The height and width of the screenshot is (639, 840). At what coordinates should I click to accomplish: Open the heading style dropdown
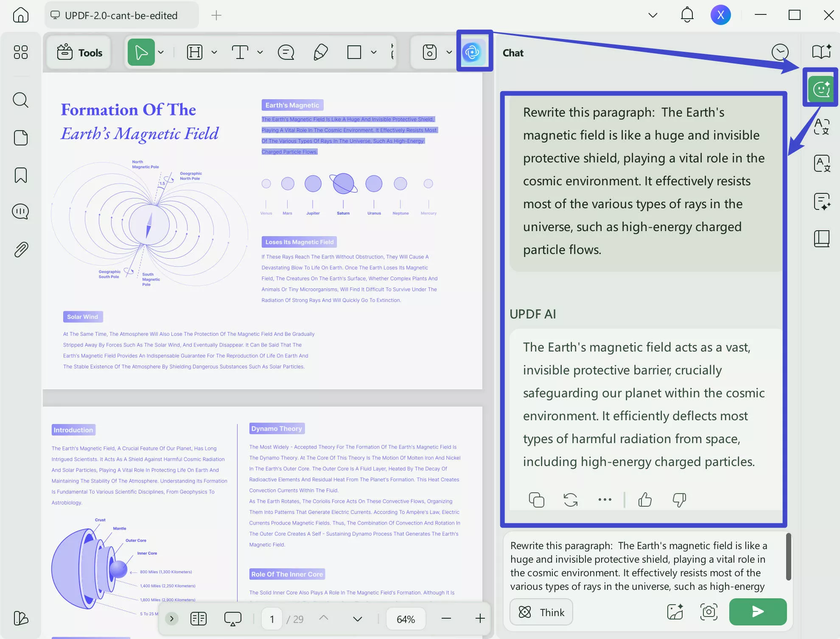click(x=215, y=52)
